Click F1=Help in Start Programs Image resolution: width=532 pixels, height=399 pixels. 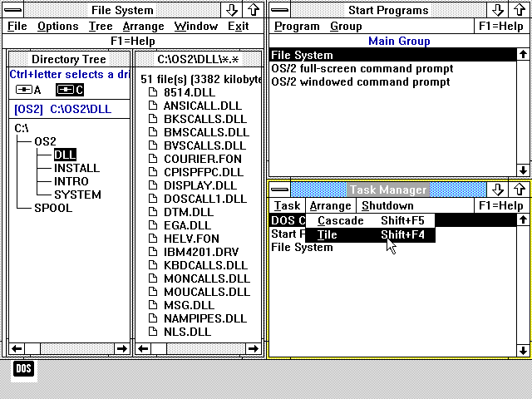(500, 26)
